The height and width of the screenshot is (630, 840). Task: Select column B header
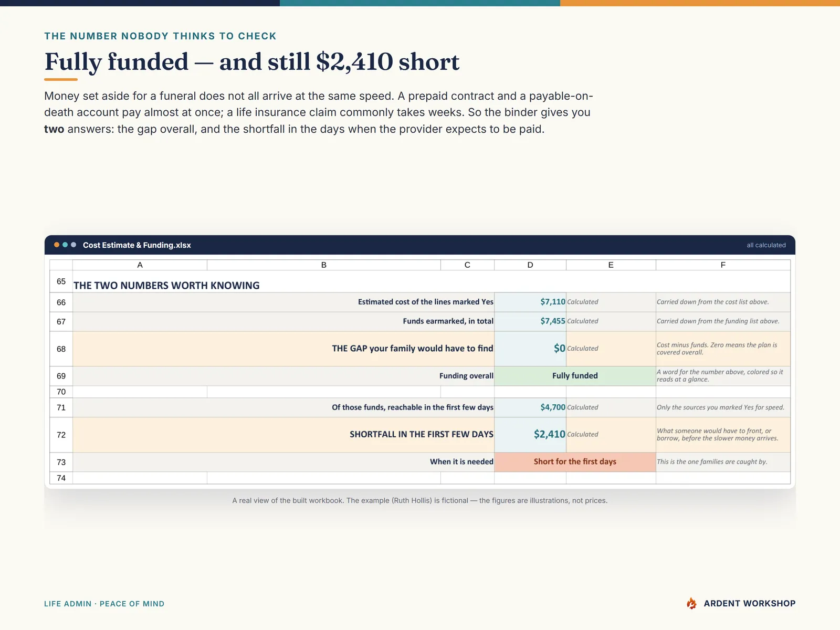tap(324, 265)
